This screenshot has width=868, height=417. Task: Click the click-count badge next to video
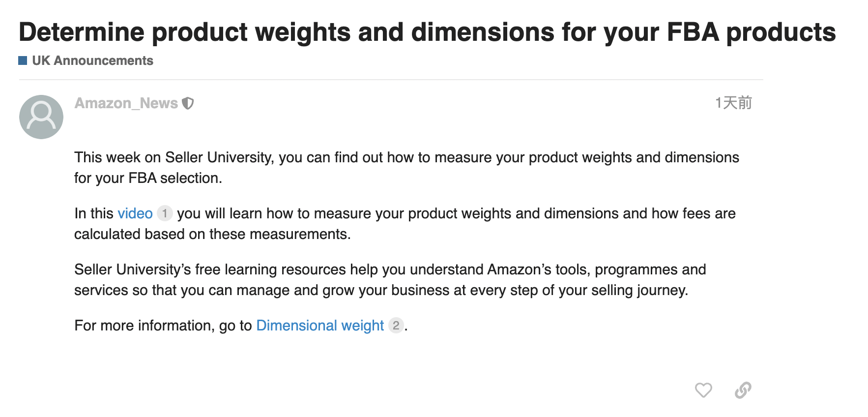coord(165,213)
